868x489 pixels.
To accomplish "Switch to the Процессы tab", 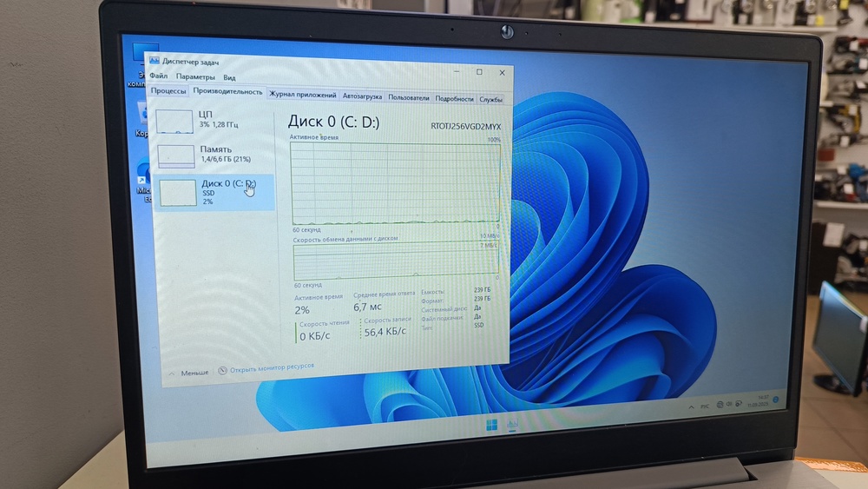I will (168, 91).
